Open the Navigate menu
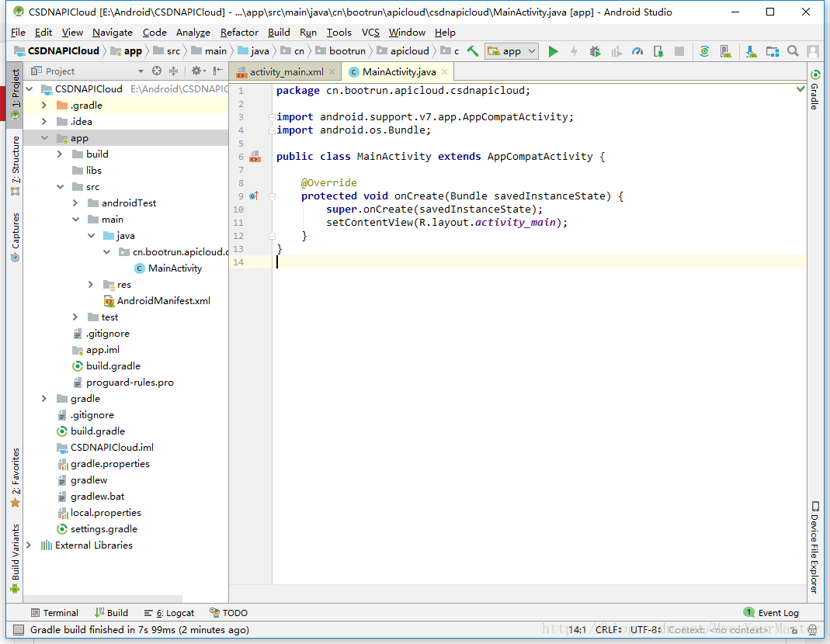 113,33
